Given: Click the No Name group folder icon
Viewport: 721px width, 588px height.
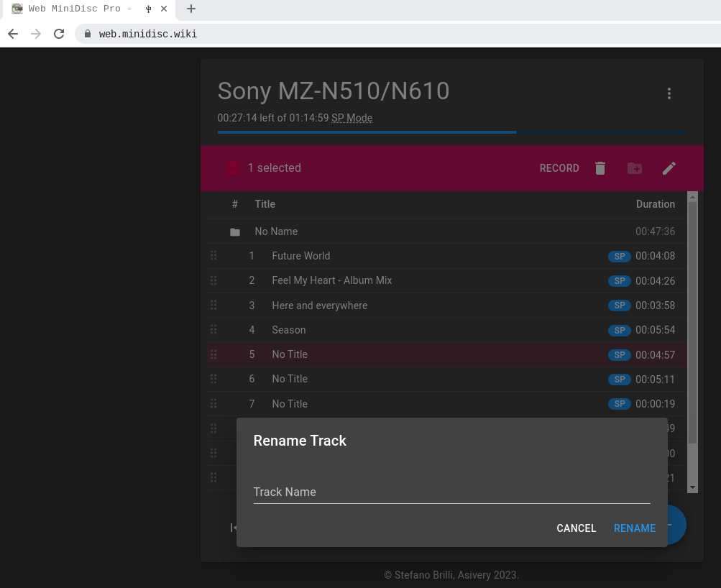Looking at the screenshot, I should pos(235,231).
